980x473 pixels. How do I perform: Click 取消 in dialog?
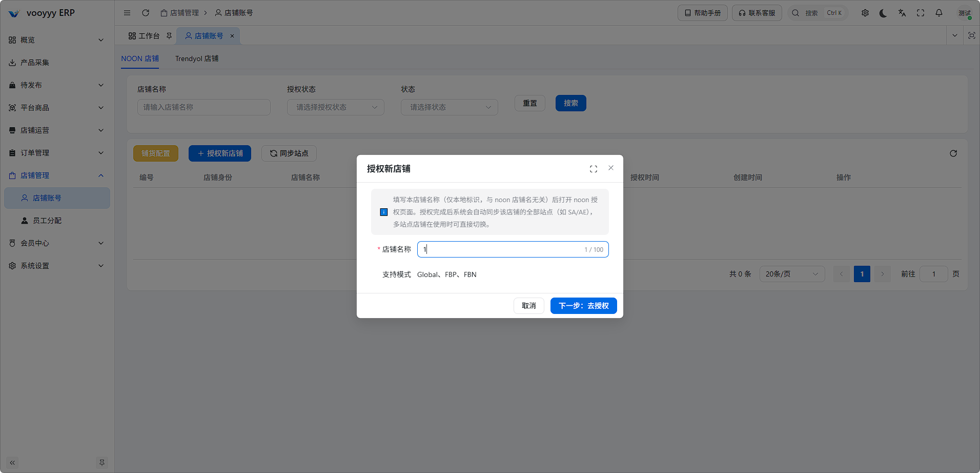coord(529,306)
